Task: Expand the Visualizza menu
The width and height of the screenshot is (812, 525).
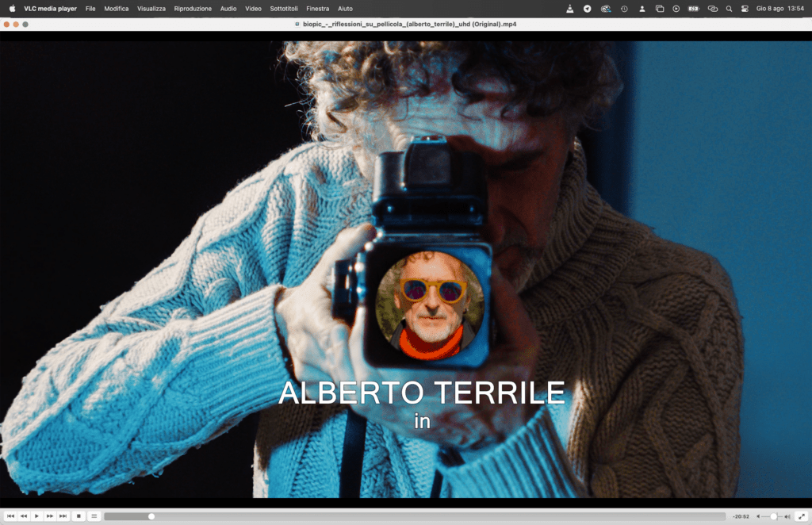Action: pyautogui.click(x=151, y=9)
